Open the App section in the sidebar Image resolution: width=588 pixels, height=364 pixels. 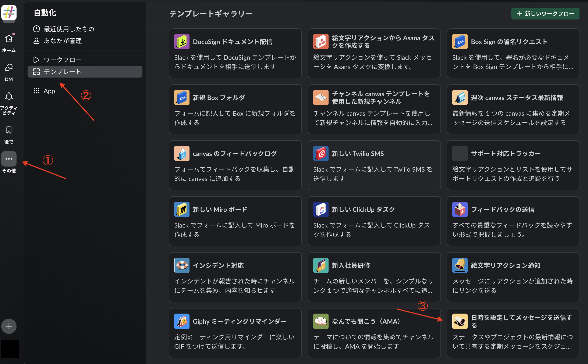(49, 91)
